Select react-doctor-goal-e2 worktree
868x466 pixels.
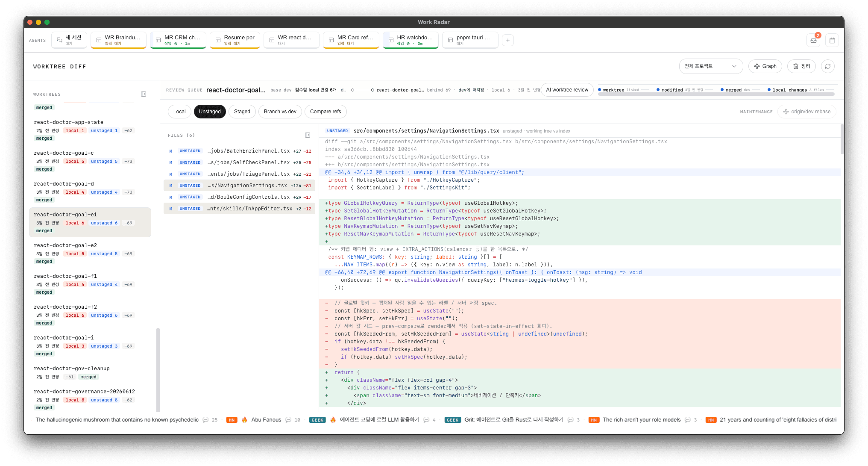pyautogui.click(x=90, y=253)
